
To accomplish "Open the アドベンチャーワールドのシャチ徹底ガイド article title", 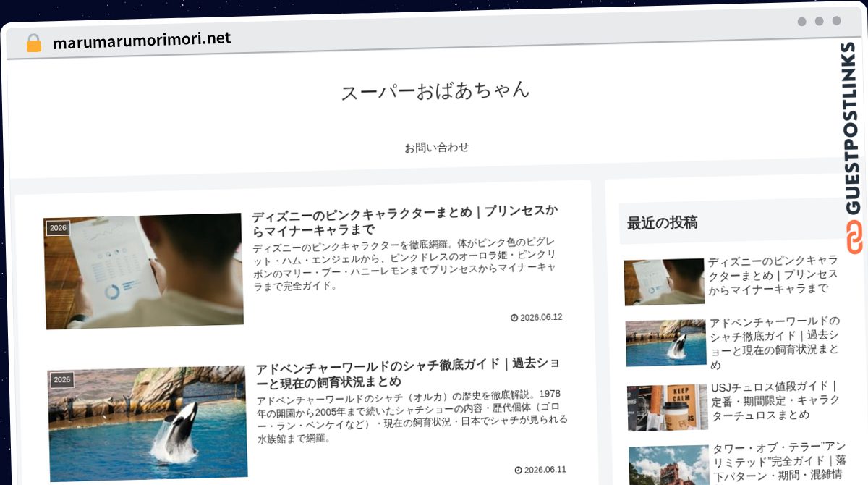I will click(409, 372).
